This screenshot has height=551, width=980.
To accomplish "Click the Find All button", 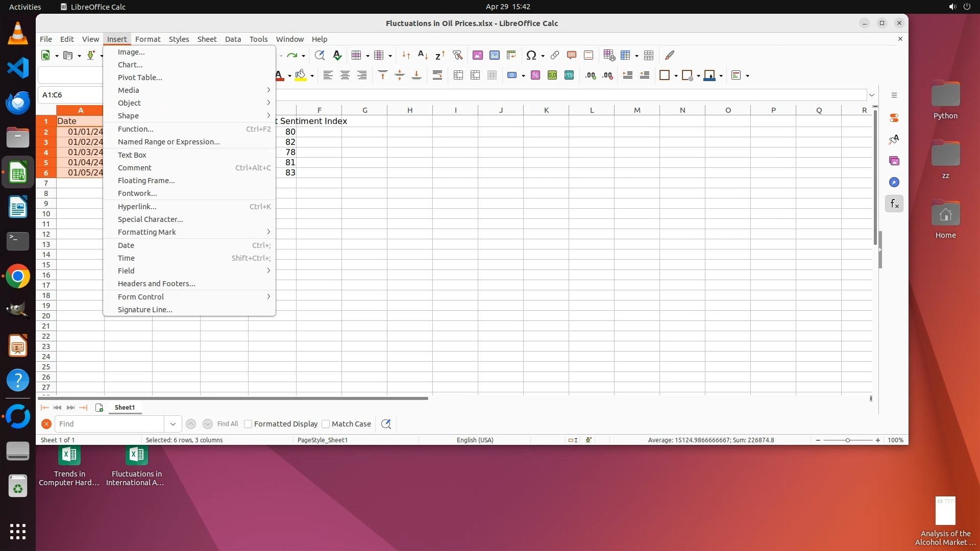I will (227, 424).
